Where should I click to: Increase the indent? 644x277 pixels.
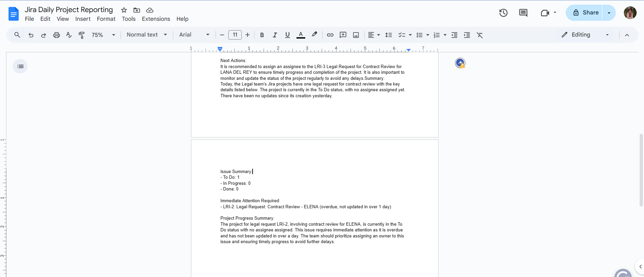[467, 35]
